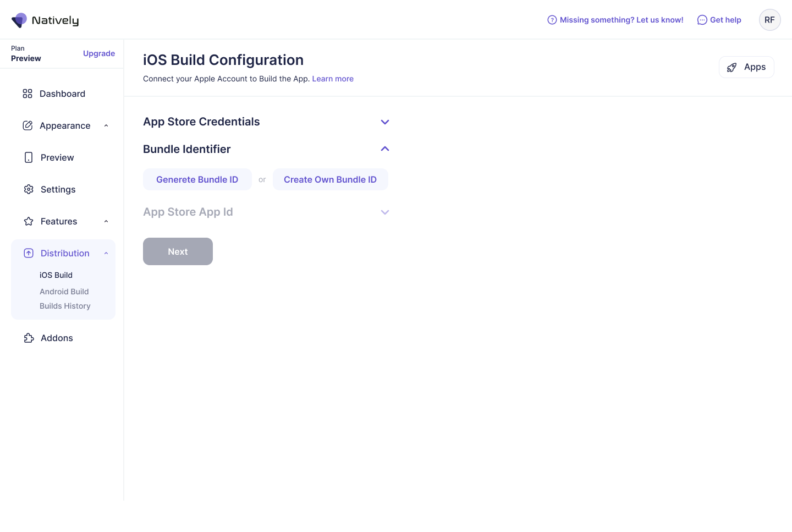The width and height of the screenshot is (792, 532).
Task: Click the Natively logo icon
Action: click(19, 20)
